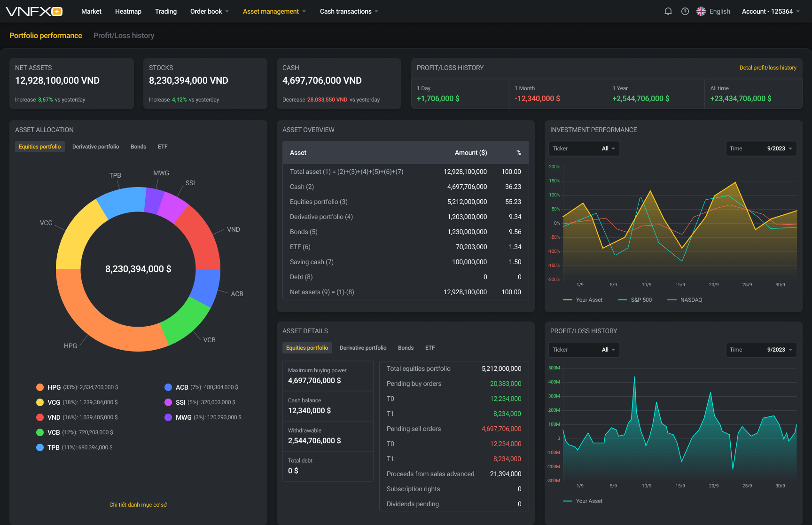Toggle the S&P 500 legend in Investment Performance
This screenshot has height=525, width=812.
pyautogui.click(x=635, y=299)
